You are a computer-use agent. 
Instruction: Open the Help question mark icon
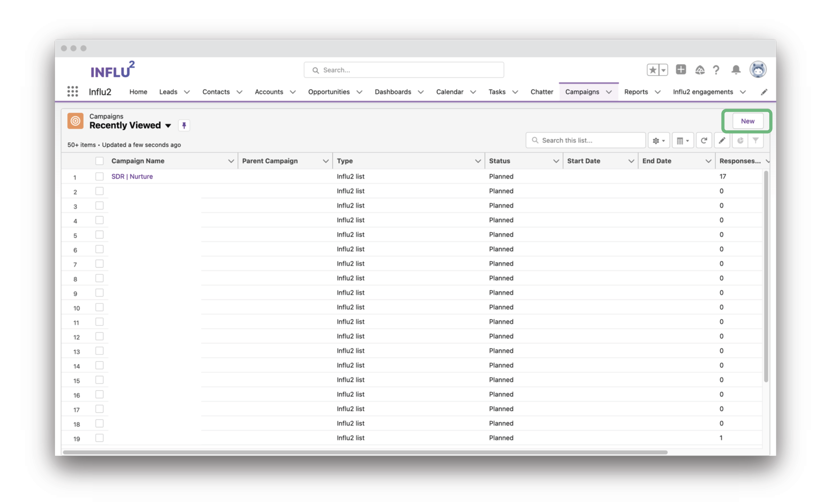[716, 70]
